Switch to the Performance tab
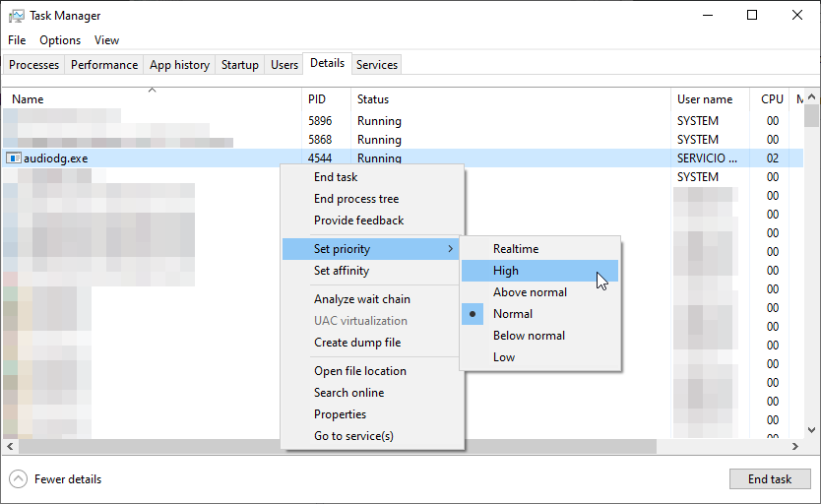 (x=104, y=65)
